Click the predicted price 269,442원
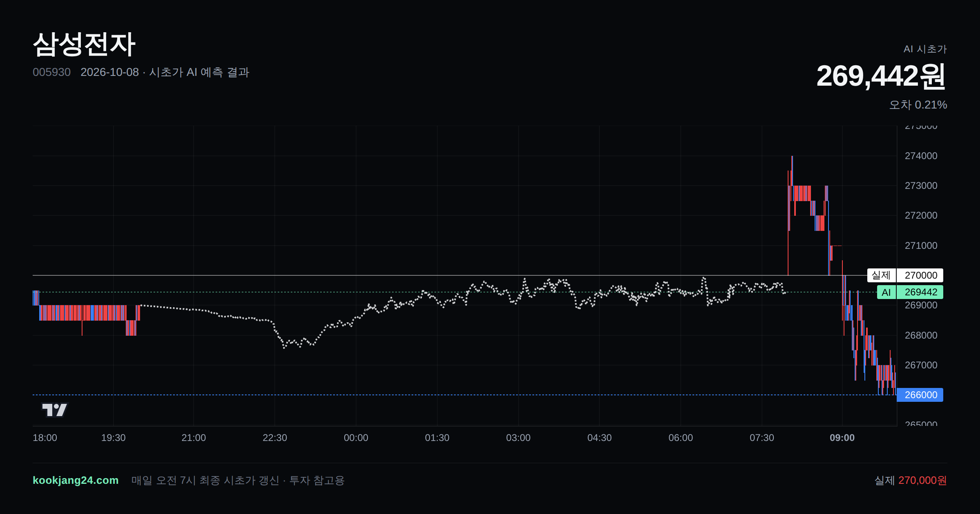The width and height of the screenshot is (980, 514). tap(881, 76)
